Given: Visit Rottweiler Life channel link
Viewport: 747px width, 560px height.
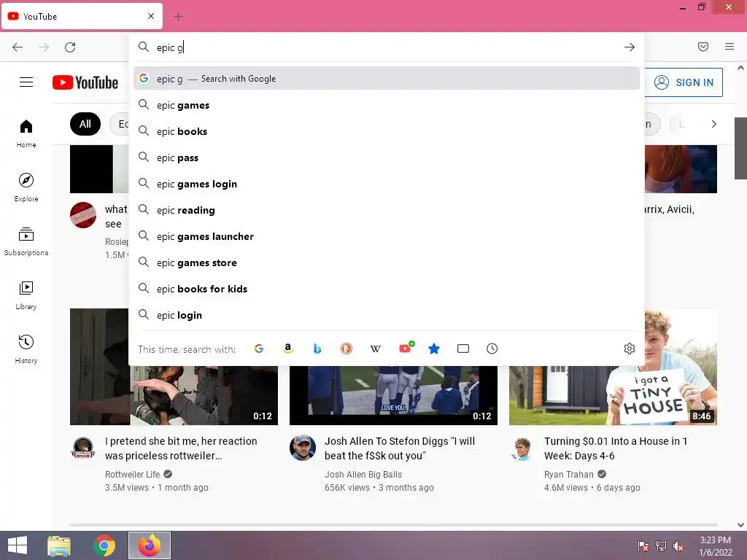Looking at the screenshot, I should [x=133, y=474].
